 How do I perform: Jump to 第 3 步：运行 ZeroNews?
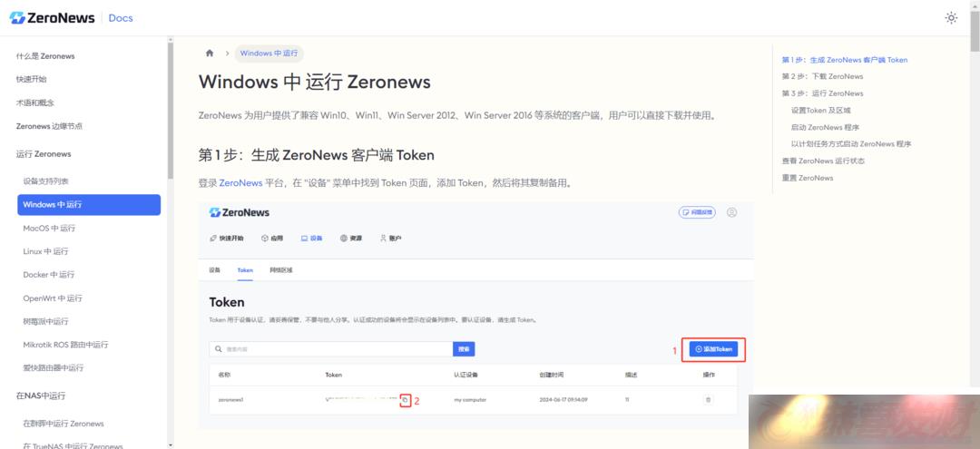coord(822,93)
